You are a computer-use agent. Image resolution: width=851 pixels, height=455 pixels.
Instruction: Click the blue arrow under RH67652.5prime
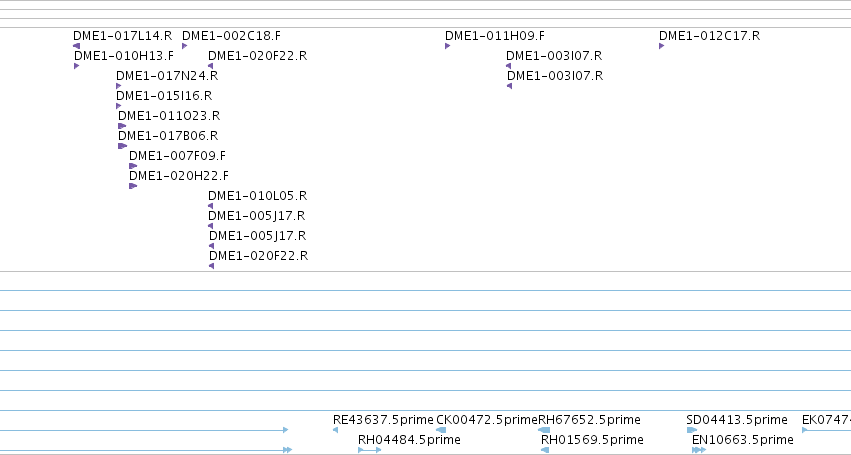[544, 431]
